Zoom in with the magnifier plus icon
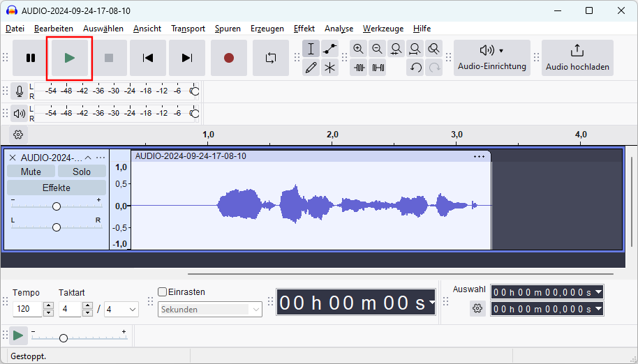Viewport: 638px width, 364px height. (358, 49)
